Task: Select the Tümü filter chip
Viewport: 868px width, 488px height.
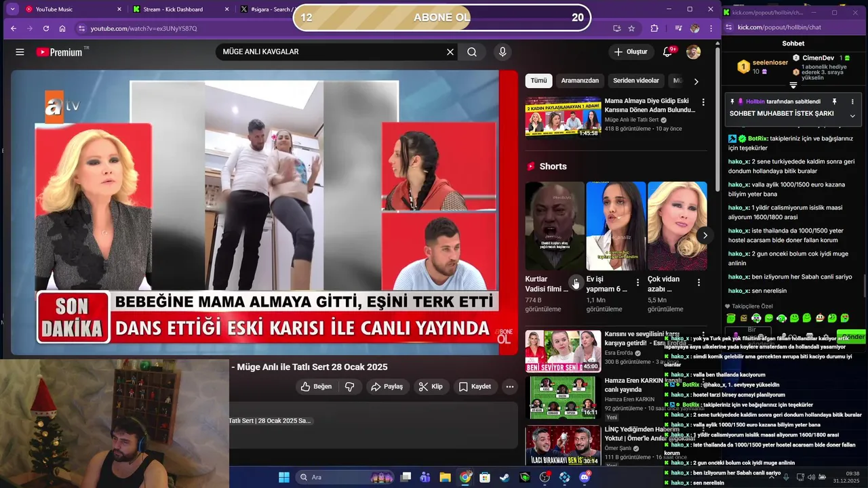Action: (x=538, y=81)
